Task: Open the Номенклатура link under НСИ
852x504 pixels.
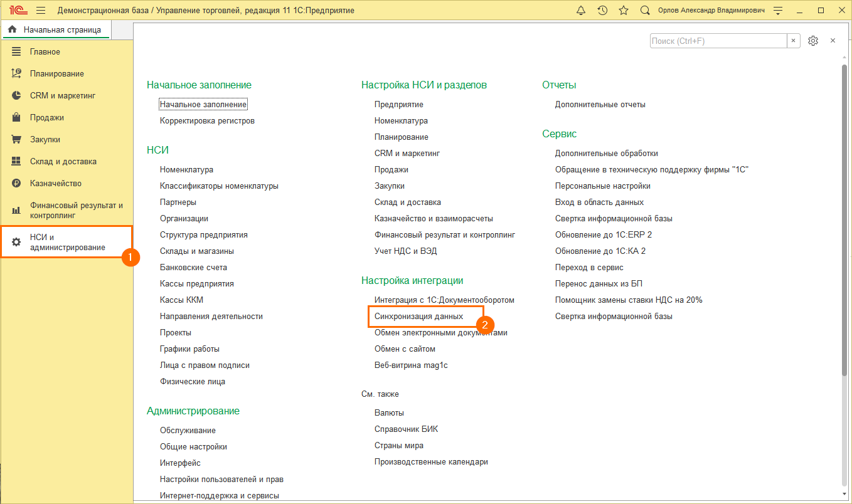Action: click(x=186, y=170)
